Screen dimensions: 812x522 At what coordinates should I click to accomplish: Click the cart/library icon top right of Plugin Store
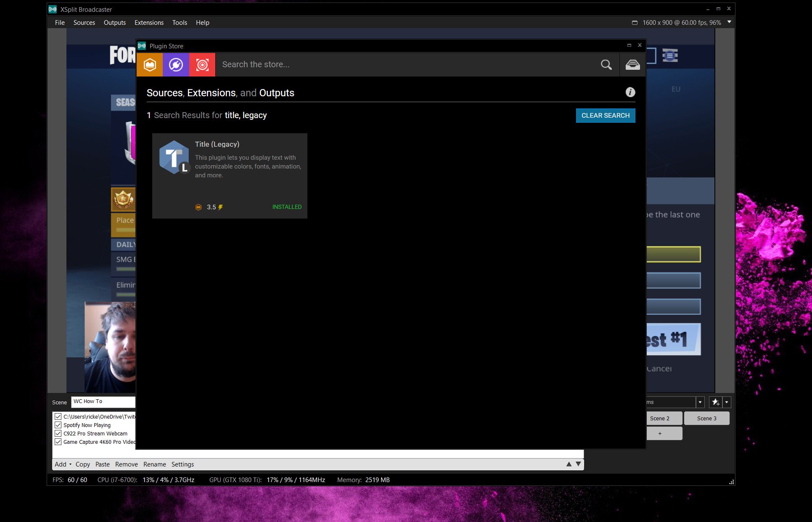[632, 64]
